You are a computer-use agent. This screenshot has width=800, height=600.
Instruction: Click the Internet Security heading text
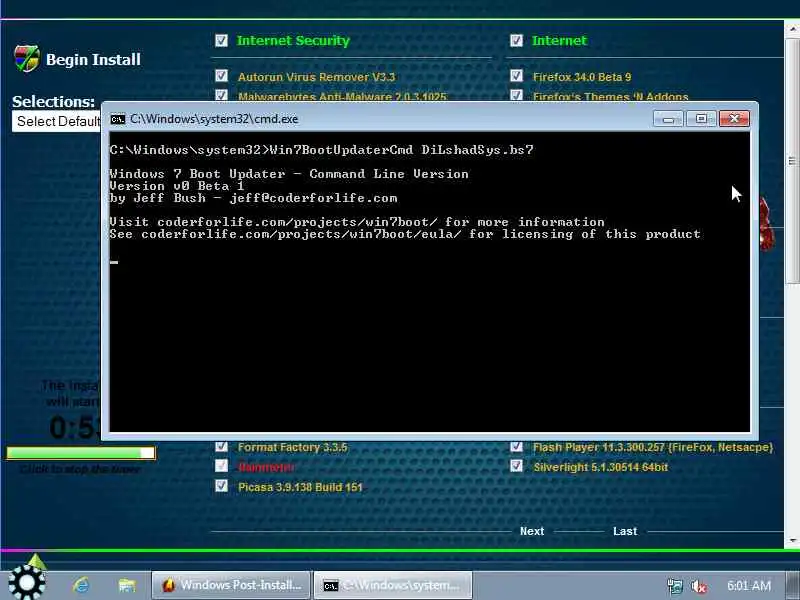coord(293,41)
